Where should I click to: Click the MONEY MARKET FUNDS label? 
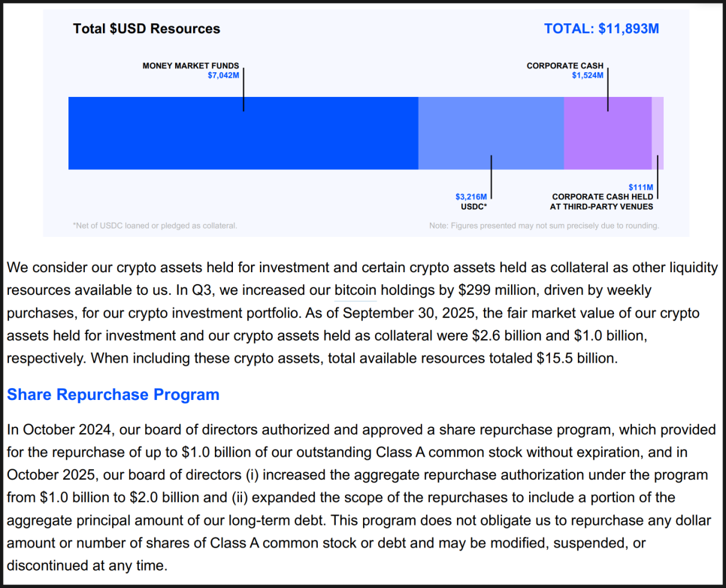190,66
